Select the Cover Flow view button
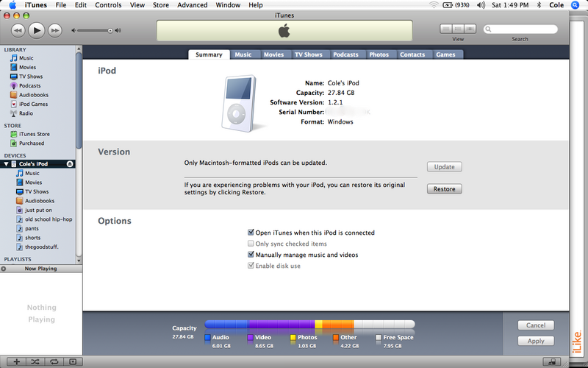Screen dimensions: 588x368 [x=470, y=29]
